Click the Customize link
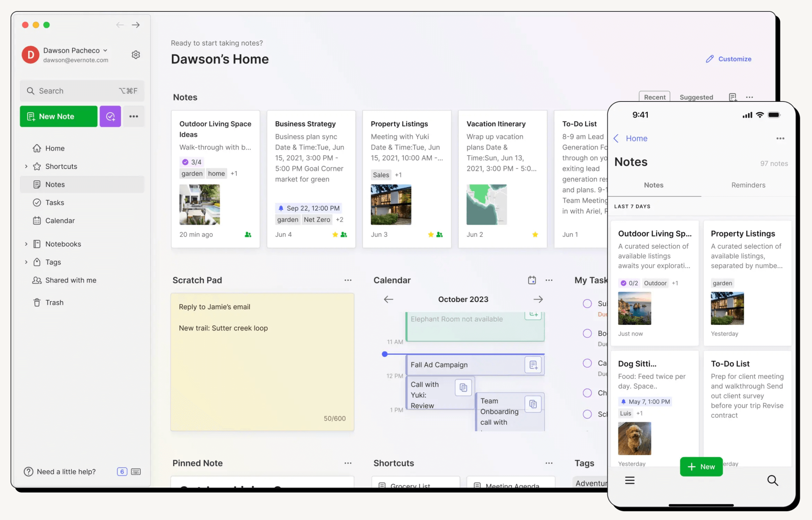Viewport: 812px width, 520px height. [x=734, y=59]
